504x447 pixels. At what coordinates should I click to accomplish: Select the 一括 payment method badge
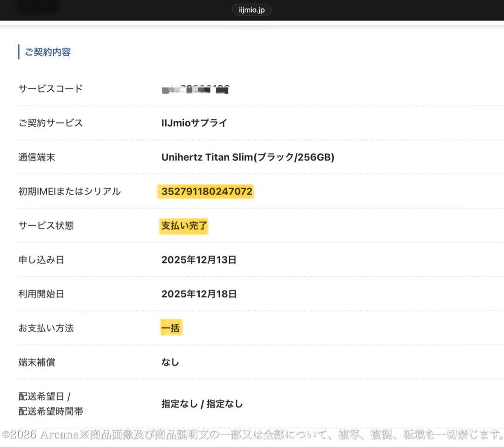pyautogui.click(x=172, y=328)
